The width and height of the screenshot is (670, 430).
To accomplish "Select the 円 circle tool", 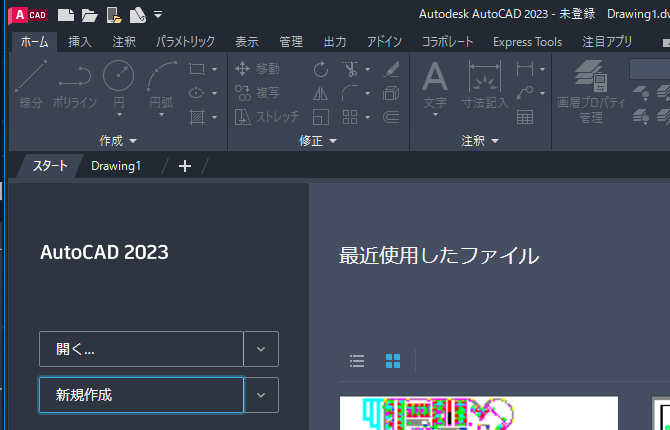I will click(x=119, y=84).
